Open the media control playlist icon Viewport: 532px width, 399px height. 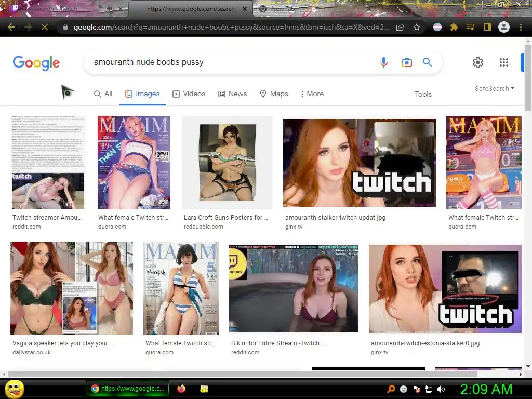[470, 27]
